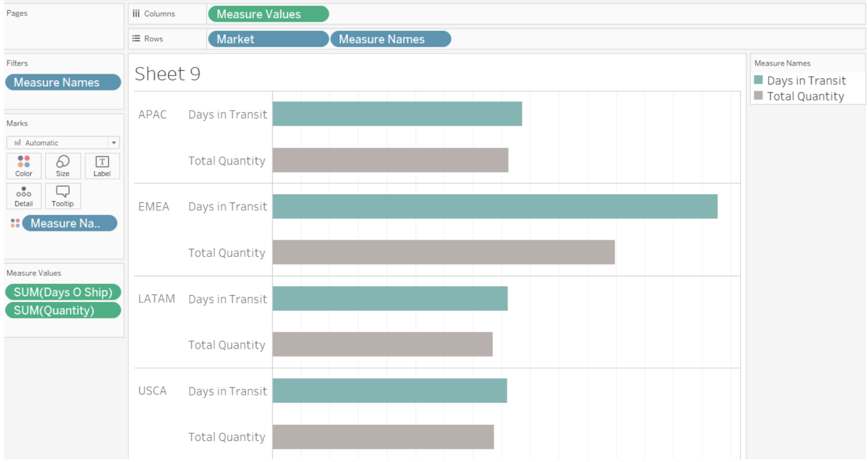Open the mark type dropdown showing Automatic
Viewport: 868px width, 462px height.
tap(113, 143)
